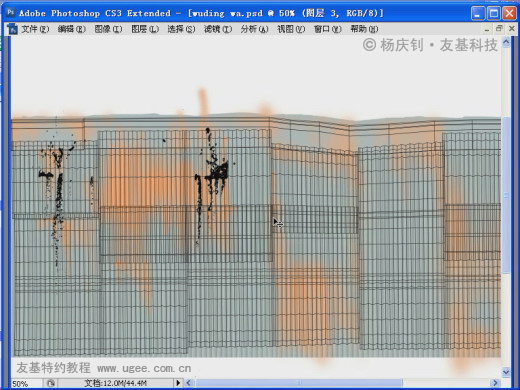Image resolution: width=520 pixels, height=390 pixels.
Task: Open the 选择(S) menu
Action: pos(181,29)
